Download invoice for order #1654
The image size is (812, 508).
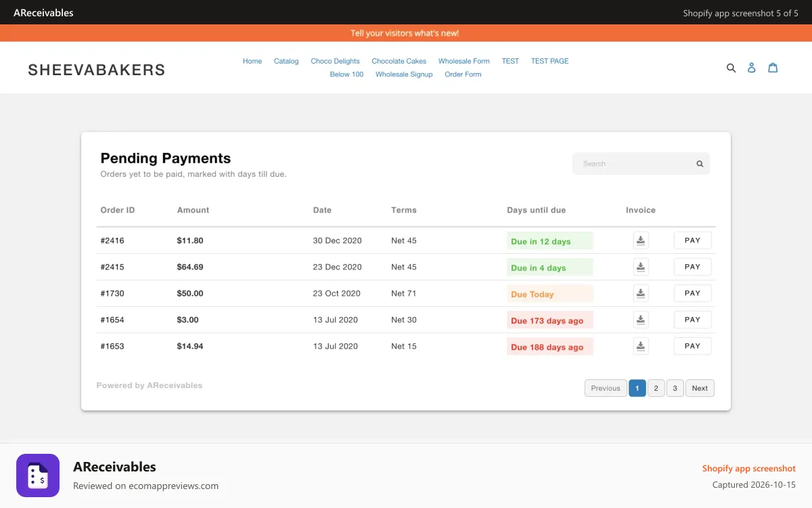(x=641, y=320)
